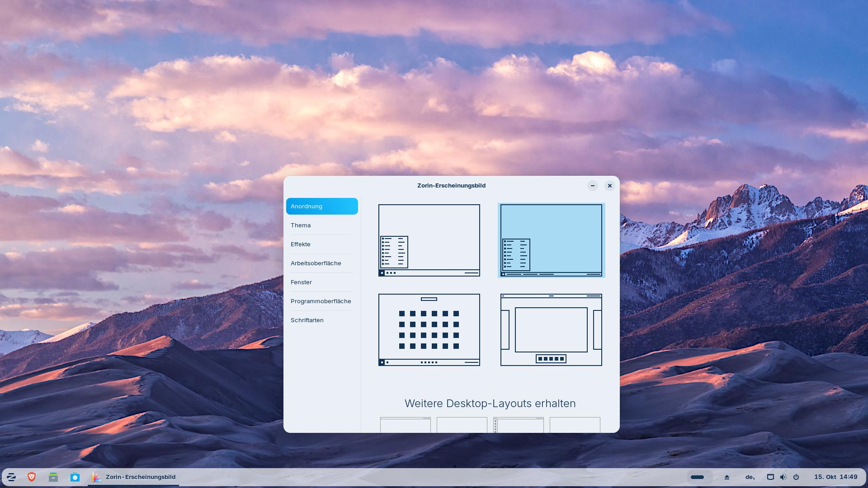868x488 pixels.
Task: Open the 'de' keyboard layout dropdown
Action: click(750, 477)
